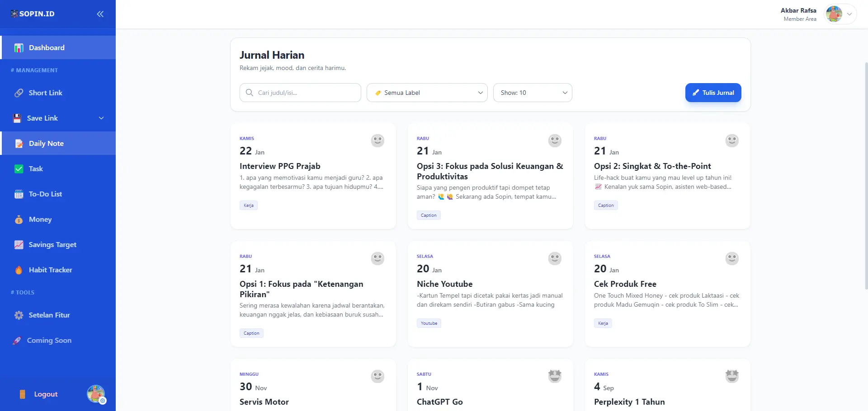The image size is (868, 411).
Task: Click the Task checkmark icon
Action: pos(19,169)
